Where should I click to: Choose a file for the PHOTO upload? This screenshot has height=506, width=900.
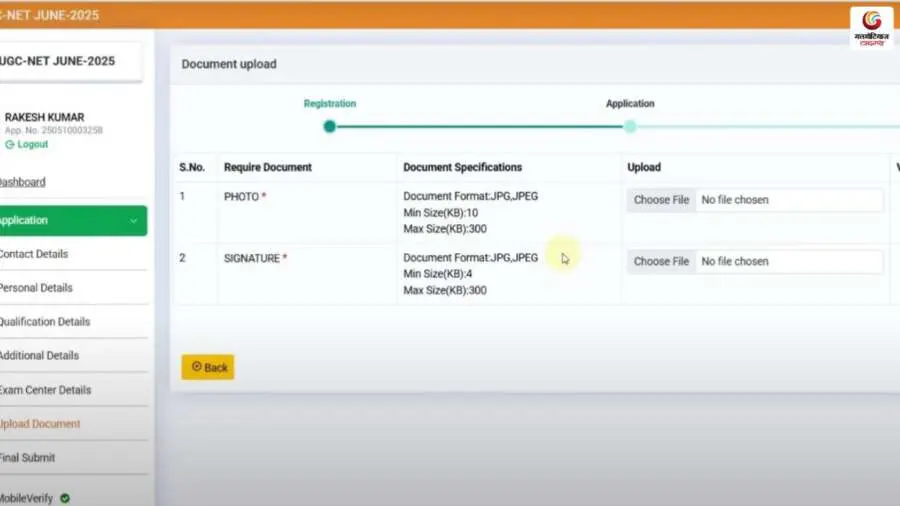661,200
